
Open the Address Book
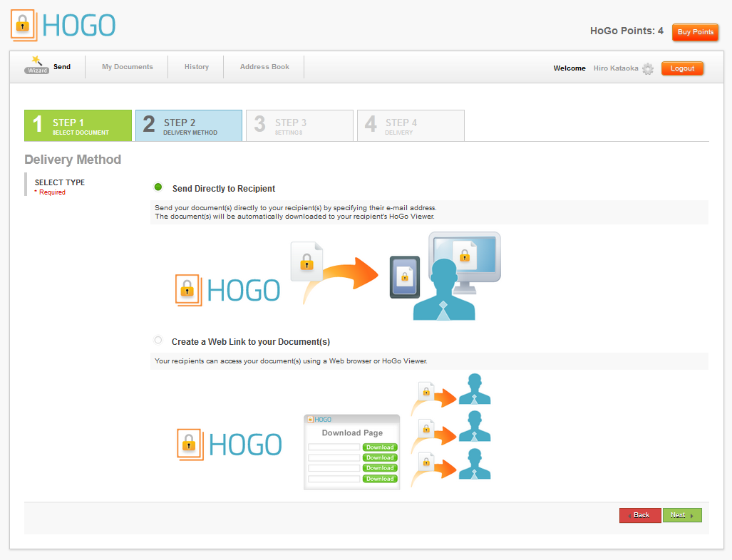(264, 67)
